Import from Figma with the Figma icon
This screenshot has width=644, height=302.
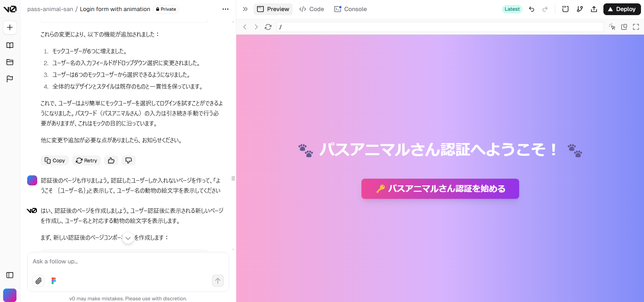pos(54,281)
